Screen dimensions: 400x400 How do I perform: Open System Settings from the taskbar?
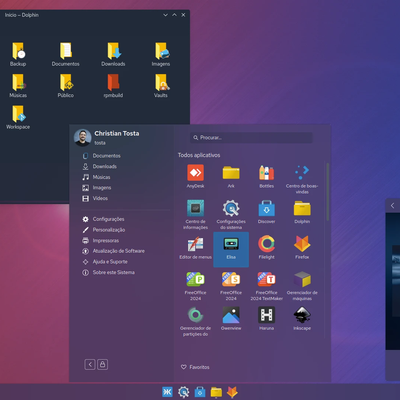184,392
